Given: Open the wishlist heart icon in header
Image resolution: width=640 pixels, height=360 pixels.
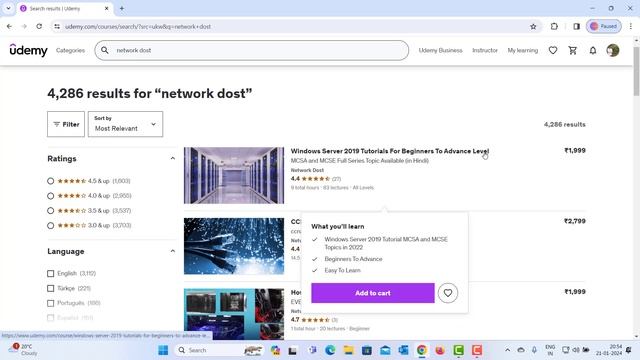Looking at the screenshot, I should [553, 50].
